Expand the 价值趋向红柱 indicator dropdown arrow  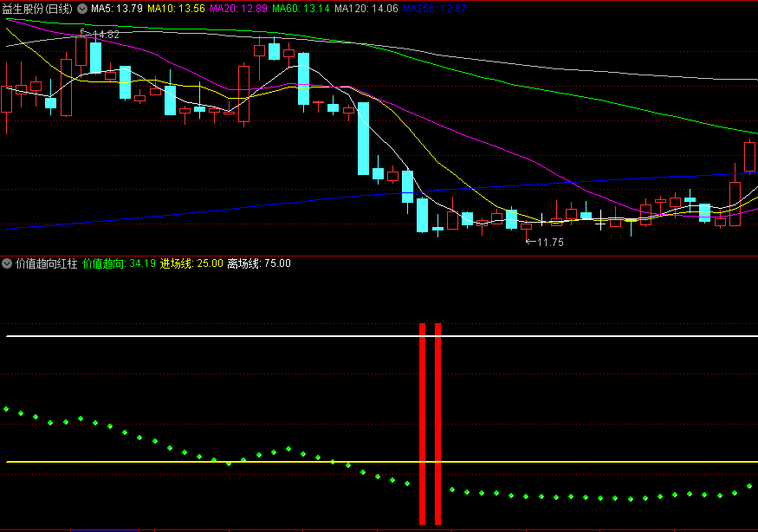(x=7, y=263)
